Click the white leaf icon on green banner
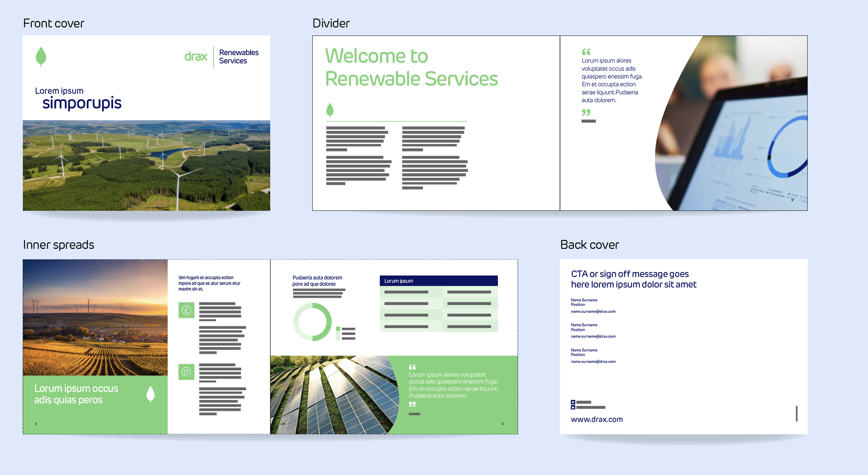This screenshot has width=868, height=475. tap(150, 394)
